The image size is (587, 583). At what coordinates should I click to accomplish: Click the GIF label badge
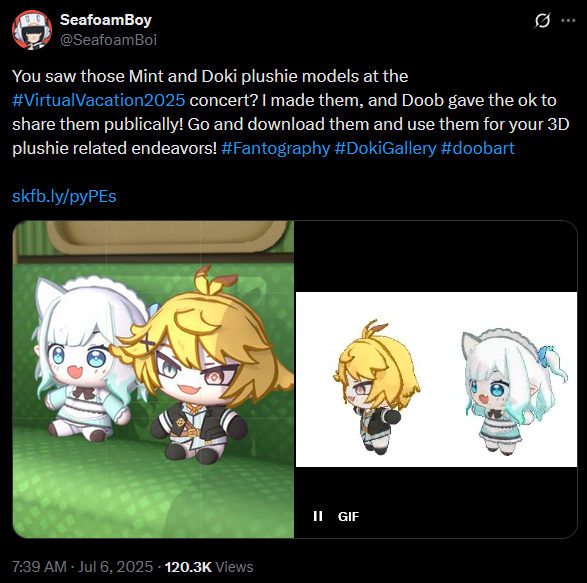point(348,516)
